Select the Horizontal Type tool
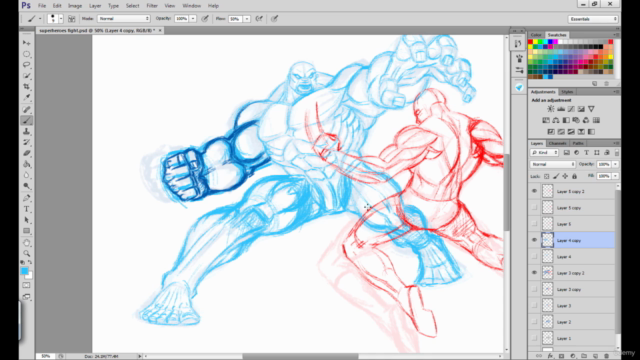 point(27,209)
